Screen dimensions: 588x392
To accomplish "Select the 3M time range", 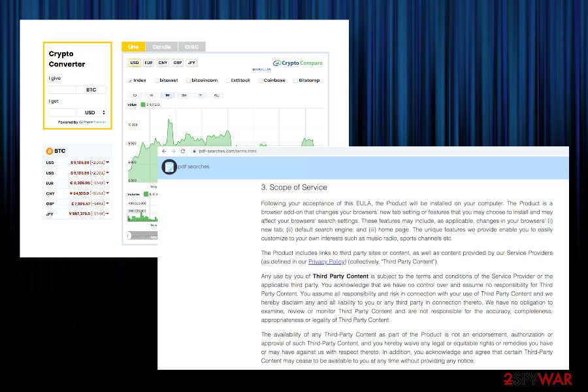I will click(x=184, y=95).
